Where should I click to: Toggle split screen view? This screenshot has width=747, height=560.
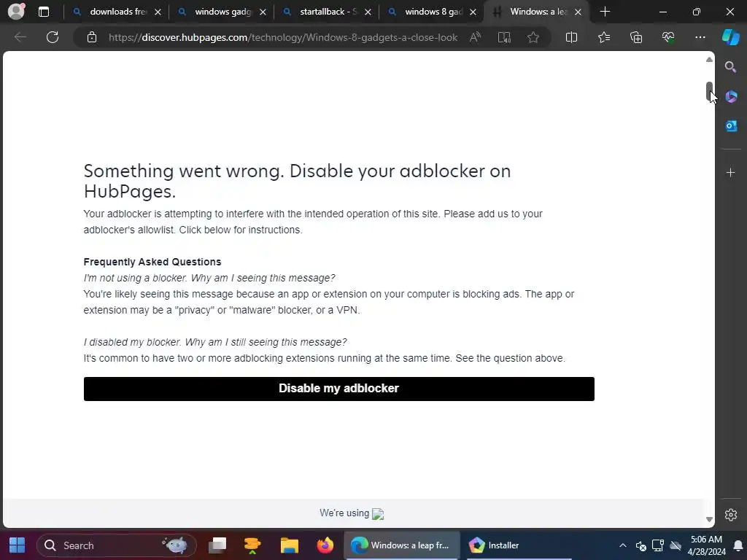(571, 37)
